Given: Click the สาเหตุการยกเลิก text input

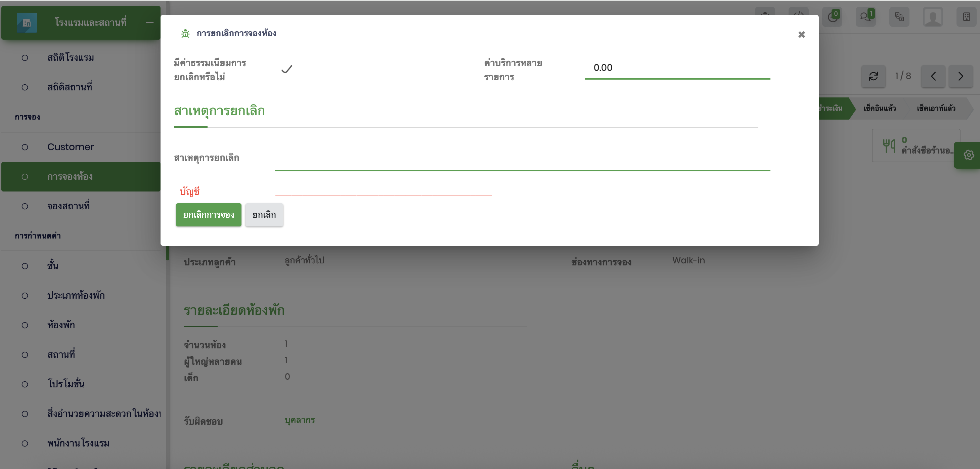Looking at the screenshot, I should (522, 163).
